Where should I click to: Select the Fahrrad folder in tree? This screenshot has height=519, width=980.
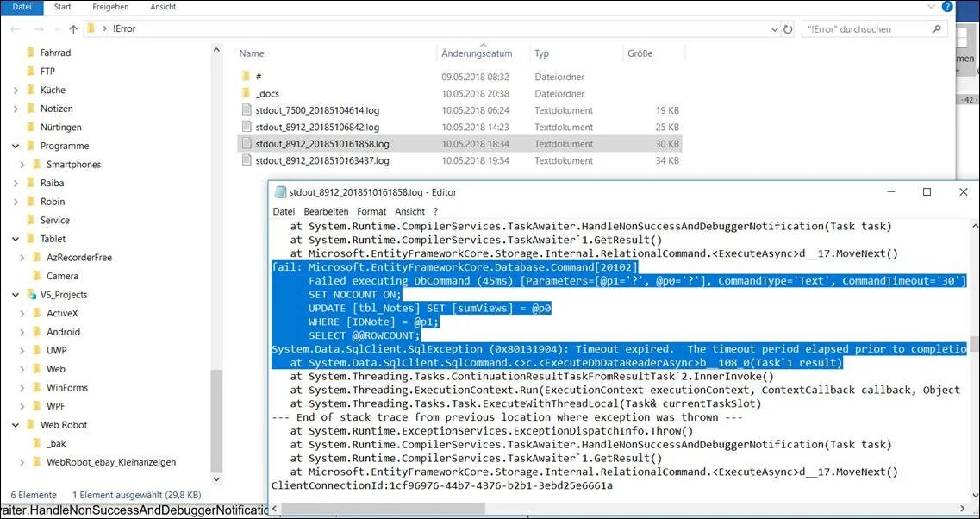pyautogui.click(x=56, y=53)
